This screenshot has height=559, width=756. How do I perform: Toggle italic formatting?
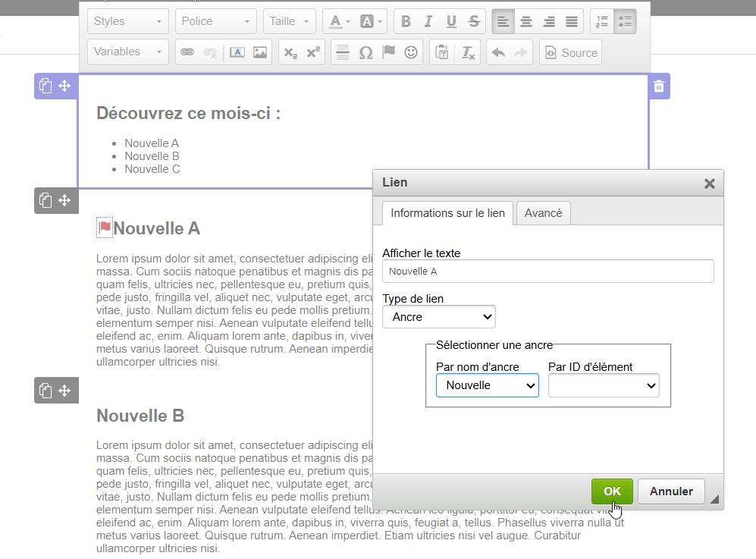(428, 21)
